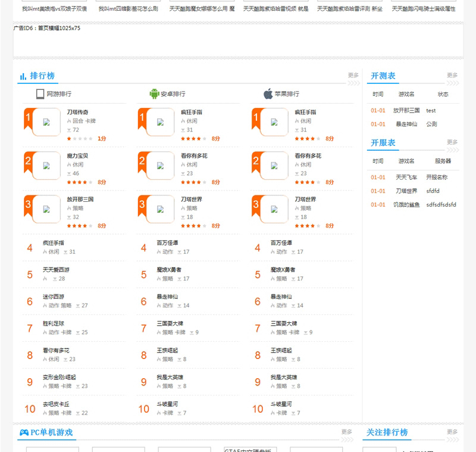This screenshot has width=476, height=452.
Task: Click star rating of 刀塔传奇 showing 1分
Action: [80, 139]
